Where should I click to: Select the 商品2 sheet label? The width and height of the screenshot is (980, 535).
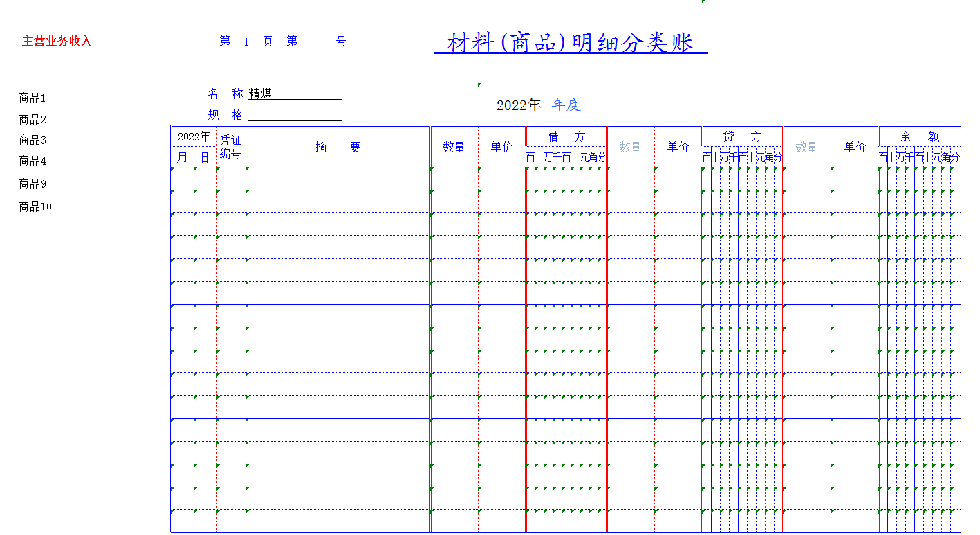click(x=32, y=118)
